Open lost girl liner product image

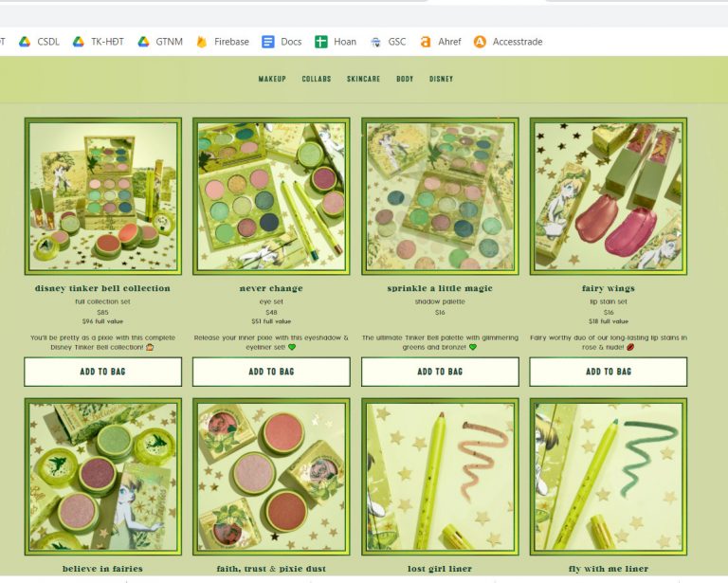[440, 477]
